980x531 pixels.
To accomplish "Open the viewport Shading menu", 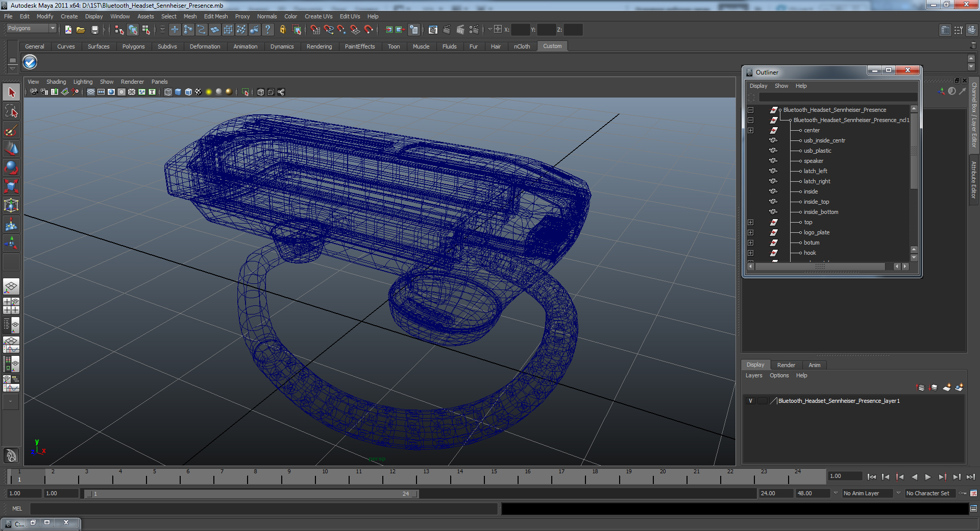I will (56, 82).
